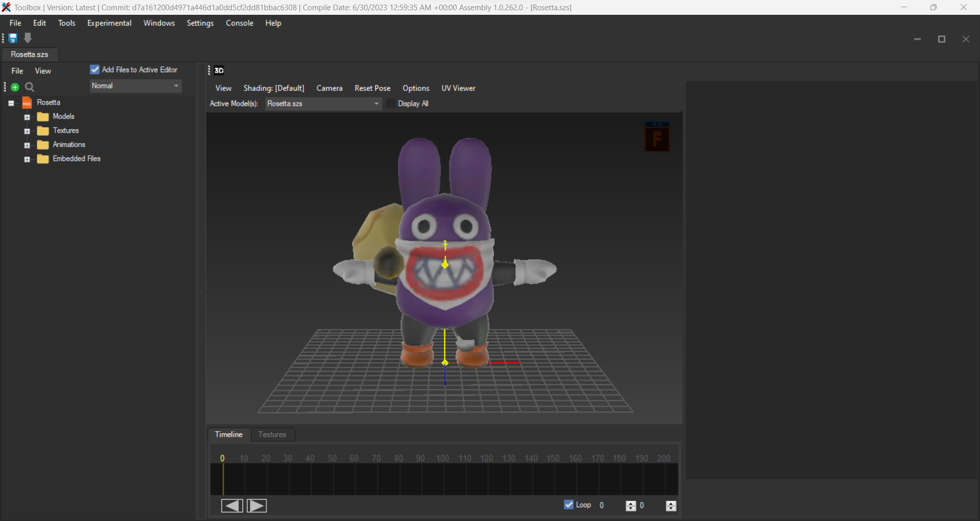Screen dimensions: 980x521
Task: Open the Active Model(s) dropdown
Action: (x=323, y=104)
